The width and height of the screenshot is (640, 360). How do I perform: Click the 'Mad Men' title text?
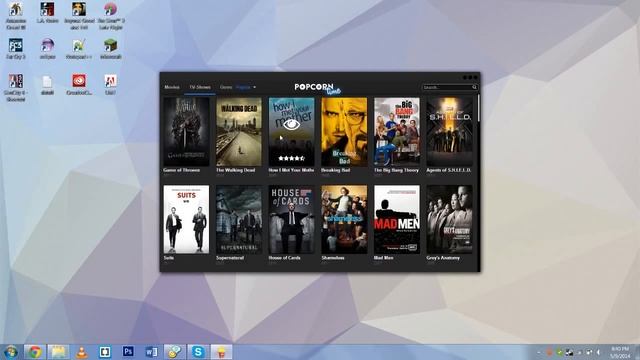click(384, 258)
